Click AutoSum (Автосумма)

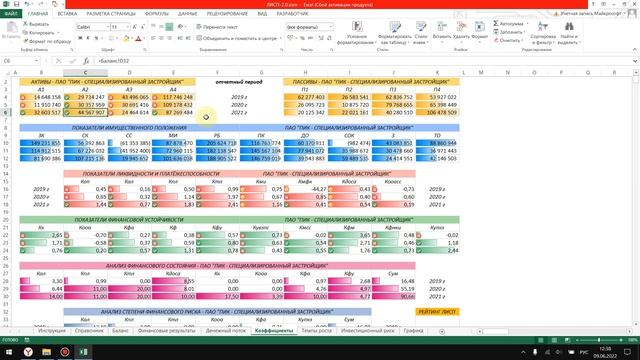tap(509, 24)
